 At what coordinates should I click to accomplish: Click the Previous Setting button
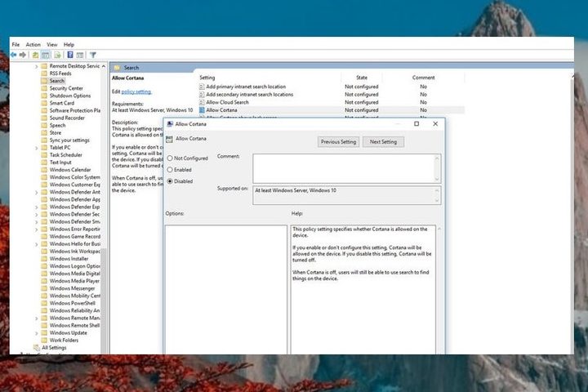click(x=338, y=142)
